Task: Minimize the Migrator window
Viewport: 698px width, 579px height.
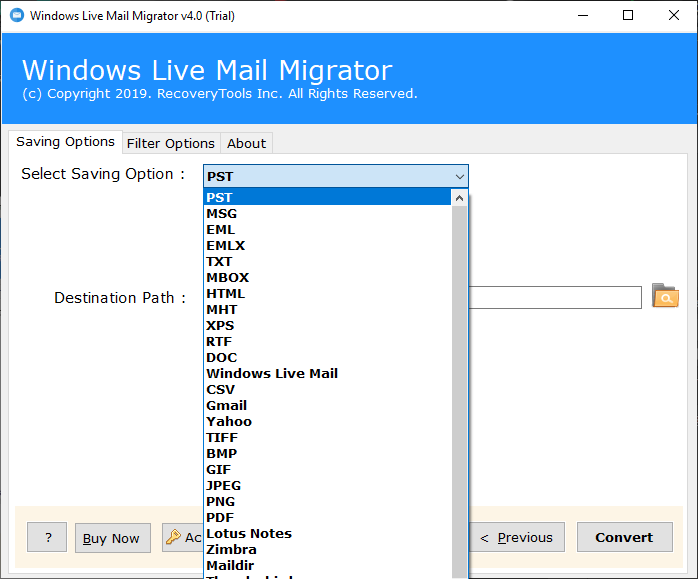Action: tap(583, 16)
